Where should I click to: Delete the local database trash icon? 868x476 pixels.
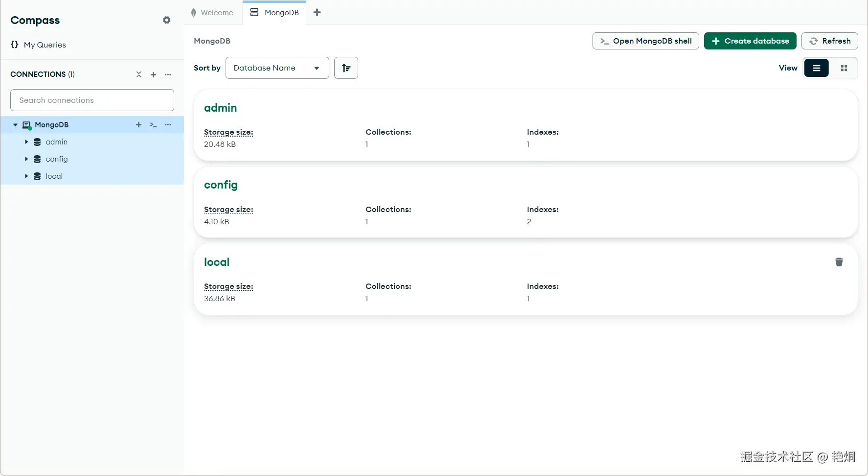pos(839,262)
